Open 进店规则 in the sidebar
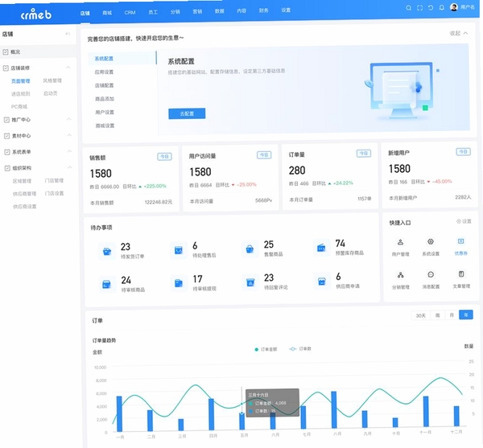483x448 pixels. click(x=21, y=94)
